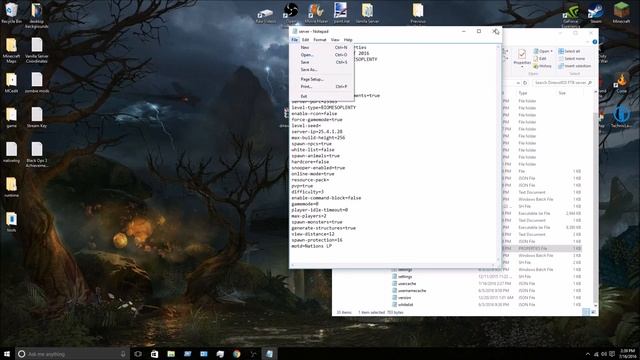The image size is (640, 360).
Task: Click History in Explorer ribbon
Action: coord(542,66)
